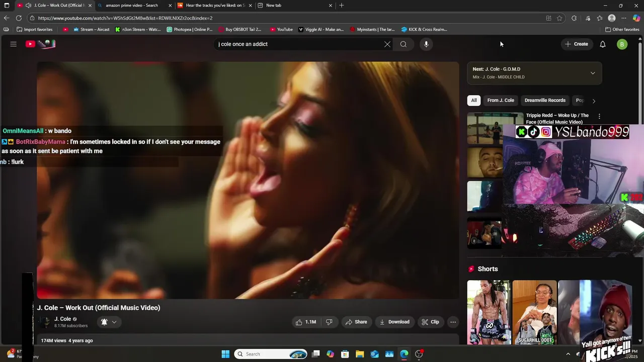This screenshot has height=362, width=644.
Task: Download the video
Action: coord(394,322)
